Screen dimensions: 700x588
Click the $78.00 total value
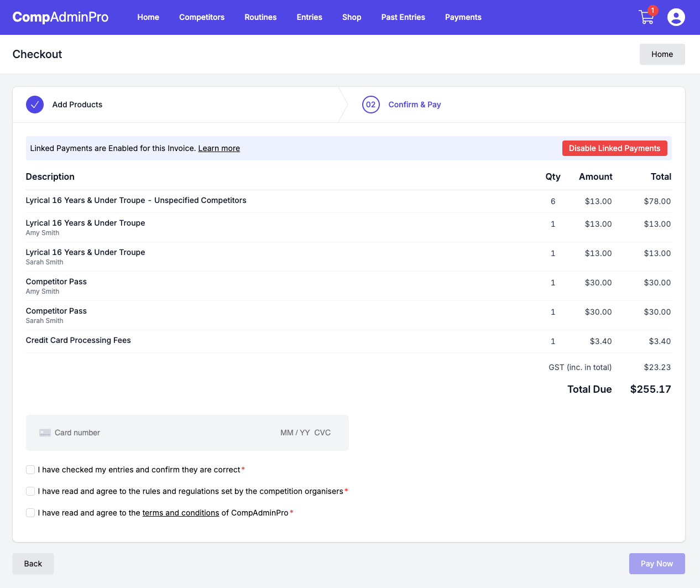(657, 201)
